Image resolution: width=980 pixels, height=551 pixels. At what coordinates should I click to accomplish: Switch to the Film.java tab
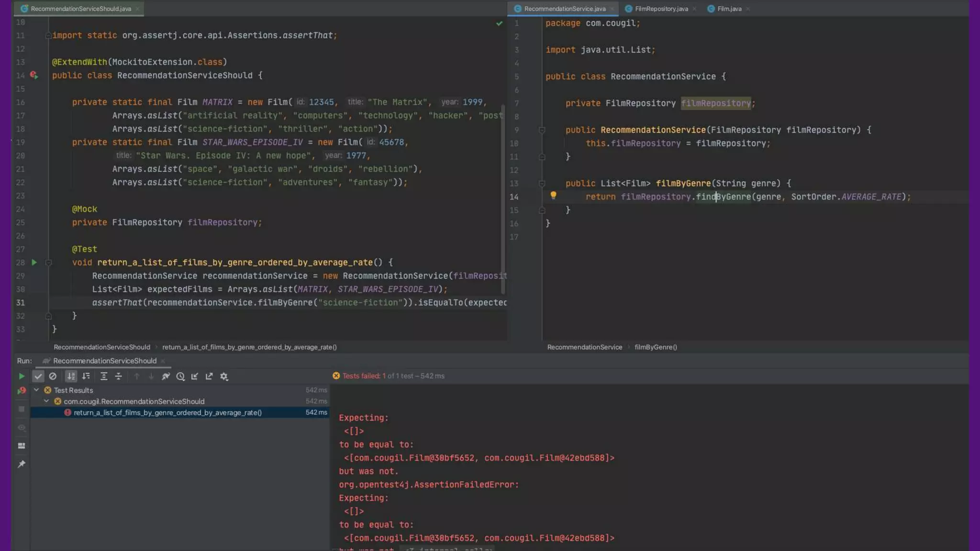pyautogui.click(x=729, y=9)
